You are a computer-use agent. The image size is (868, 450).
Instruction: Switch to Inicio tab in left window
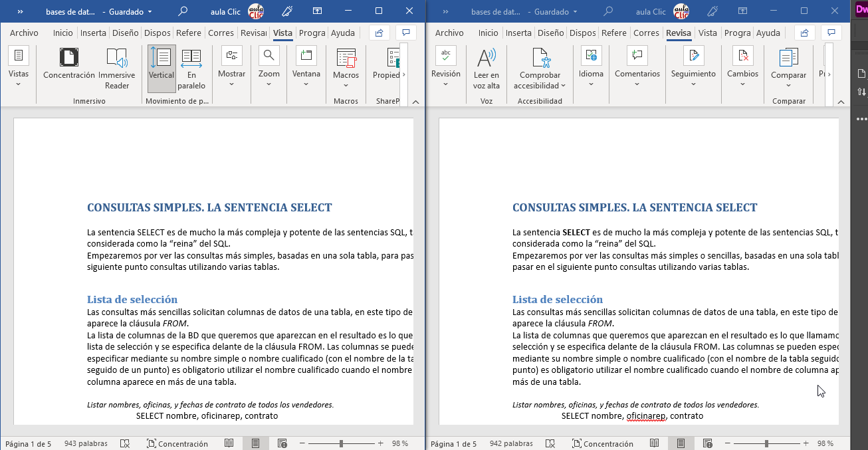point(63,33)
